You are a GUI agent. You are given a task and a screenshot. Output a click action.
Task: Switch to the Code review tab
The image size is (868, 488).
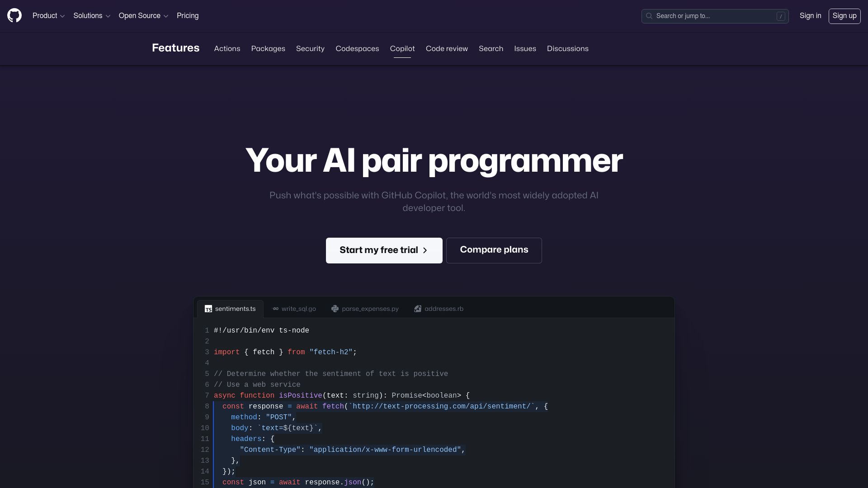(447, 49)
